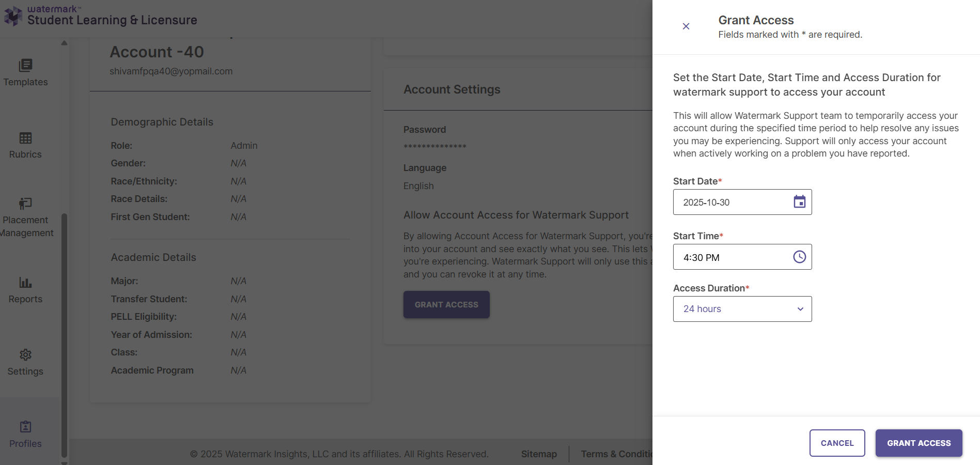Close the Grant Access panel
The image size is (980, 465).
point(686,26)
